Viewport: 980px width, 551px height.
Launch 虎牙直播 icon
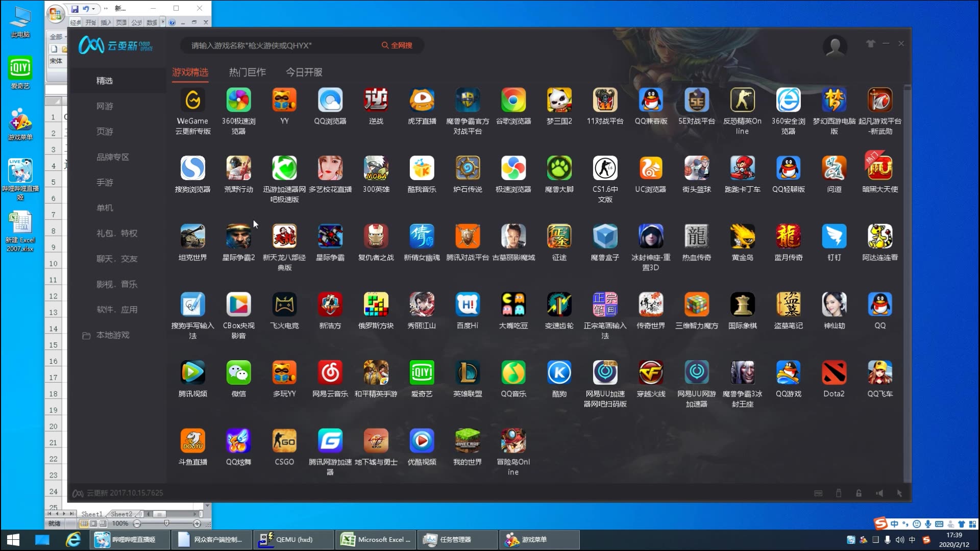422,100
